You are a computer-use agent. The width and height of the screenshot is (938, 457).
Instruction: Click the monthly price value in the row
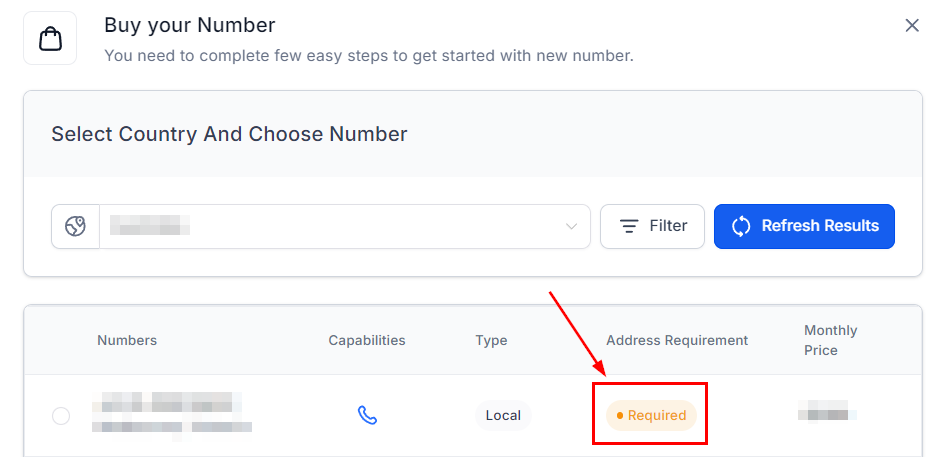827,411
